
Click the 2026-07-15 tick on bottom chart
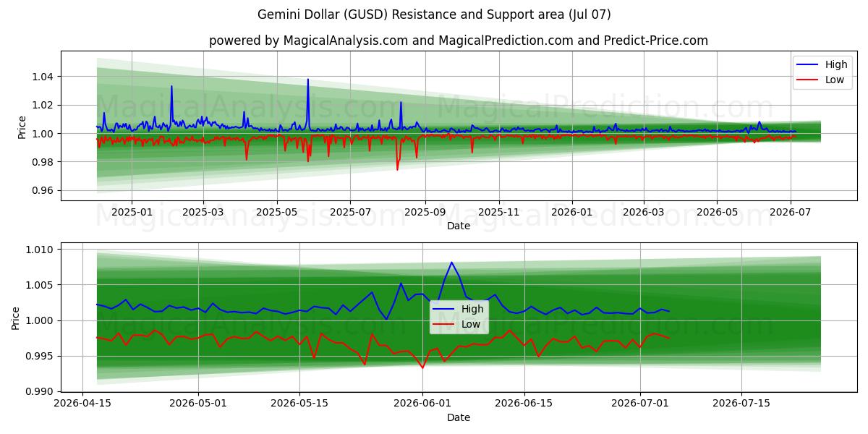(741, 404)
